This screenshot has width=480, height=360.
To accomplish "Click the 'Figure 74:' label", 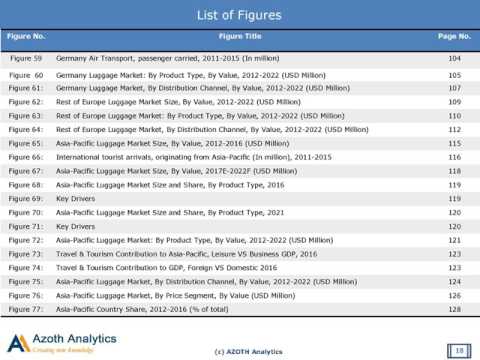I will tap(26, 268).
